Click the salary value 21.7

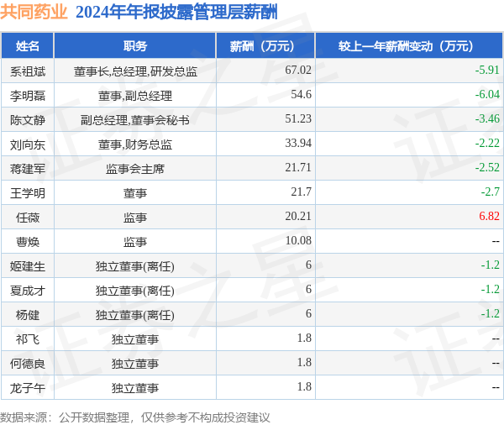click(302, 192)
